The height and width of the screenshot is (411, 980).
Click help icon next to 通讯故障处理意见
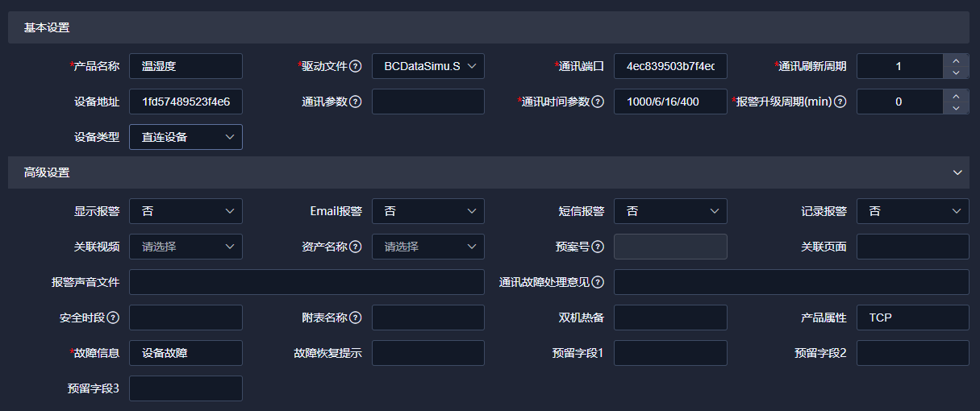point(598,282)
